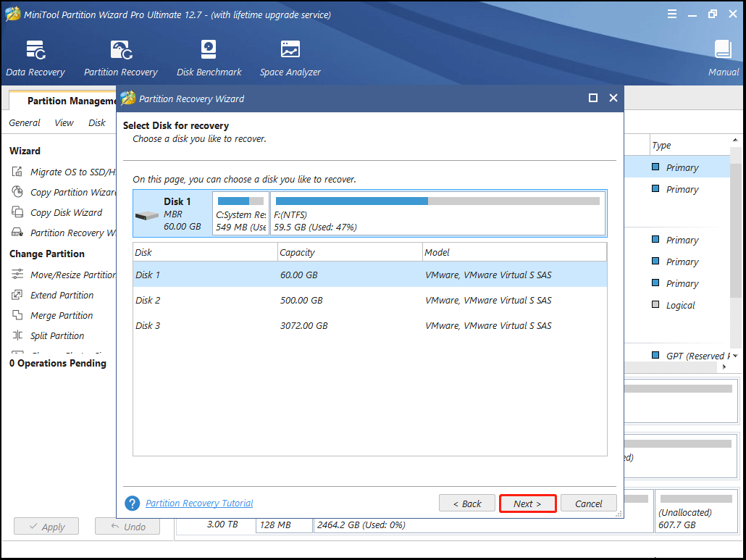Screen dimensions: 746x560
Task: Cancel the recovery wizard
Action: [x=589, y=503]
